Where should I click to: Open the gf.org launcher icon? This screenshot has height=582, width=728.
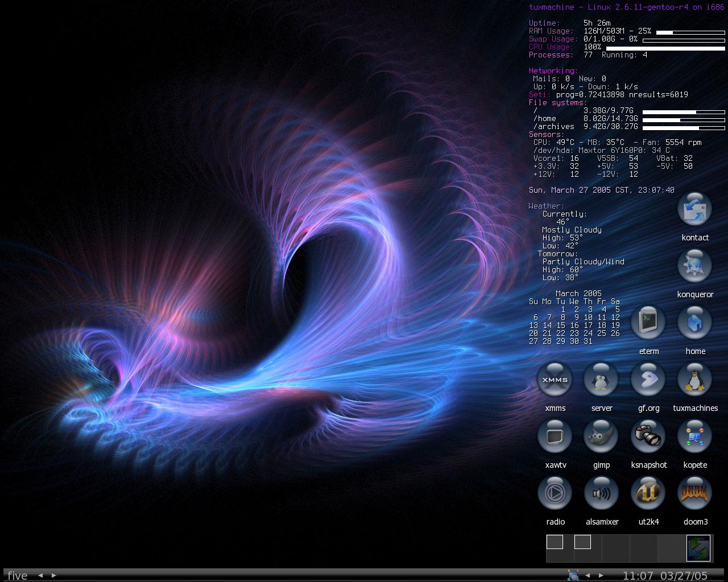(x=648, y=379)
